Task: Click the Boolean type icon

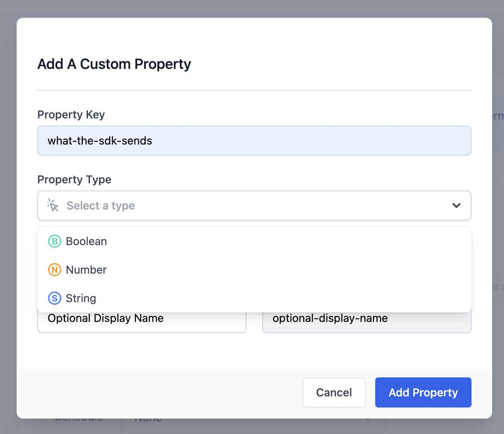Action: coord(54,241)
